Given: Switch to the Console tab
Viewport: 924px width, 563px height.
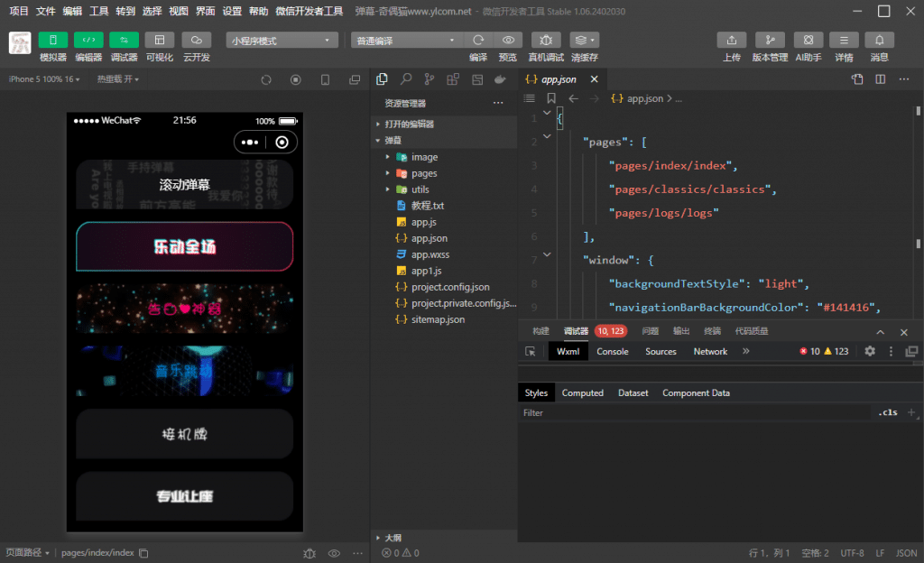Looking at the screenshot, I should coord(613,352).
